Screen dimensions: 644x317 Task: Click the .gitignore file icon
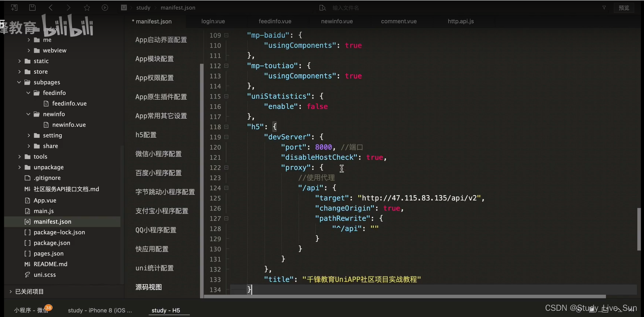27,178
